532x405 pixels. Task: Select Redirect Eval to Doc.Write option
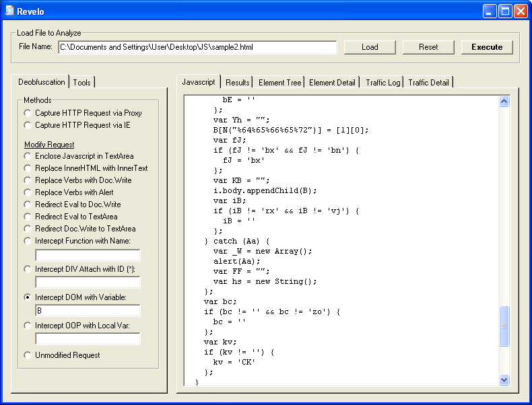click(x=27, y=205)
